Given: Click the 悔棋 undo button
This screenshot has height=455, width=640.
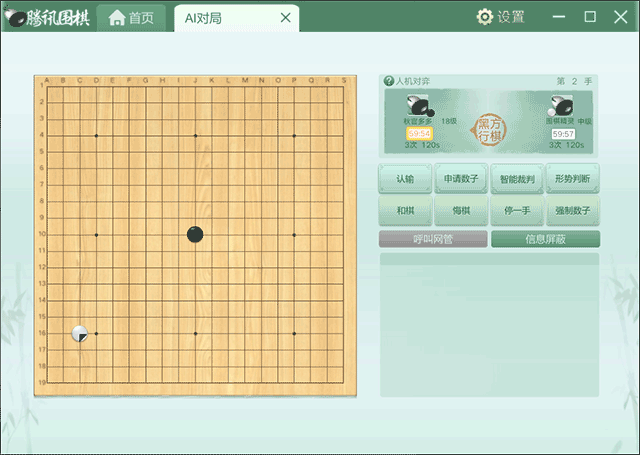Looking at the screenshot, I should click(x=461, y=211).
